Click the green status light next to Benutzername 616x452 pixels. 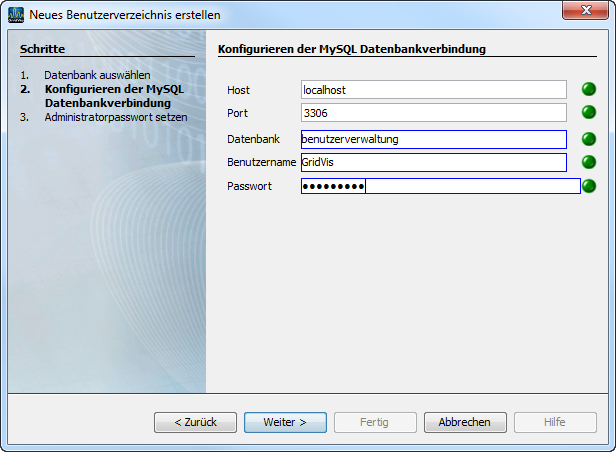[x=588, y=162]
